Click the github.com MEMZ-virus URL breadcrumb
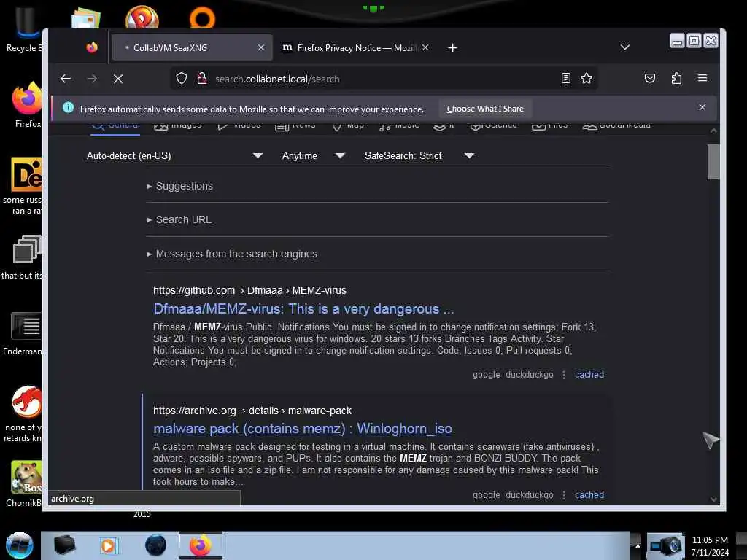This screenshot has height=560, width=747. 249,290
